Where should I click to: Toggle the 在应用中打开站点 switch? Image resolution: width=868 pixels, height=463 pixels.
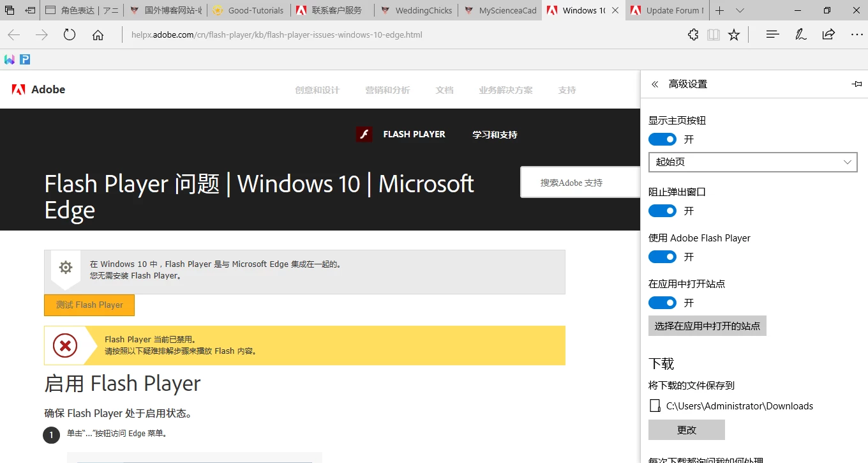coord(662,303)
